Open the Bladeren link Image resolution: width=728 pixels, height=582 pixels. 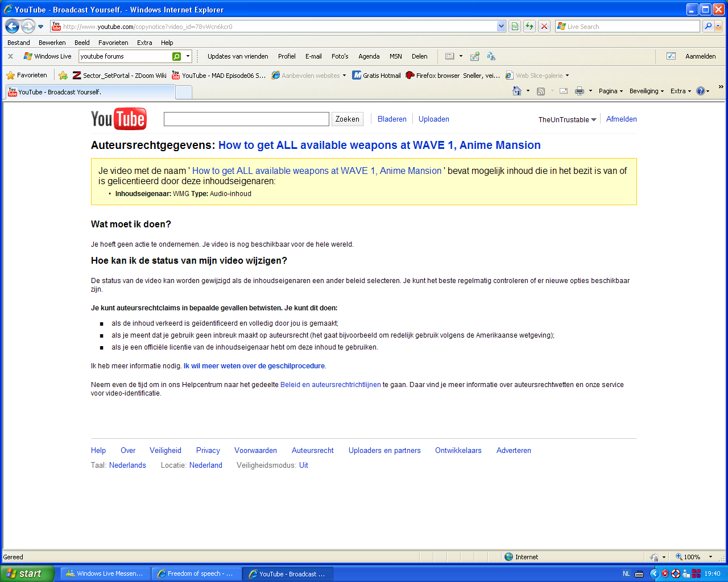tap(392, 119)
